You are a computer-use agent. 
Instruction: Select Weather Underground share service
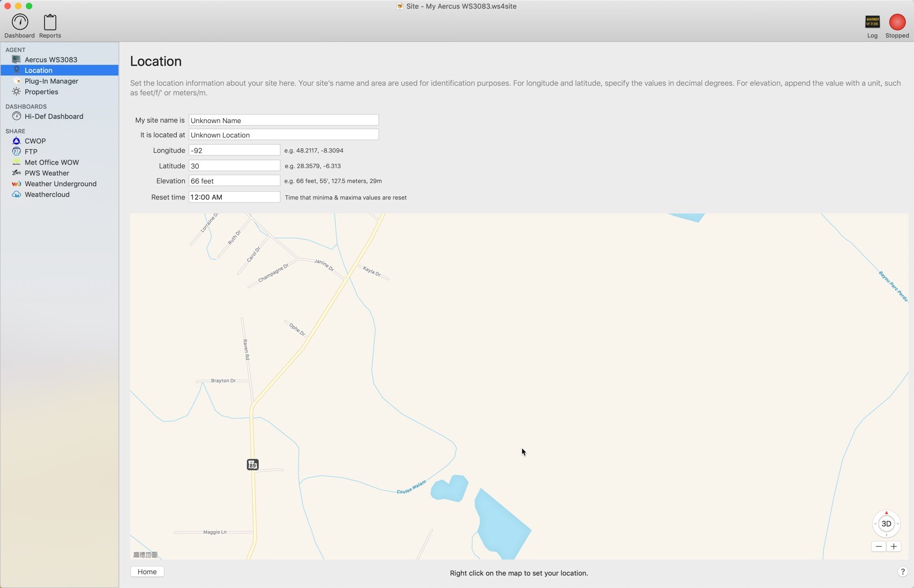coord(59,184)
